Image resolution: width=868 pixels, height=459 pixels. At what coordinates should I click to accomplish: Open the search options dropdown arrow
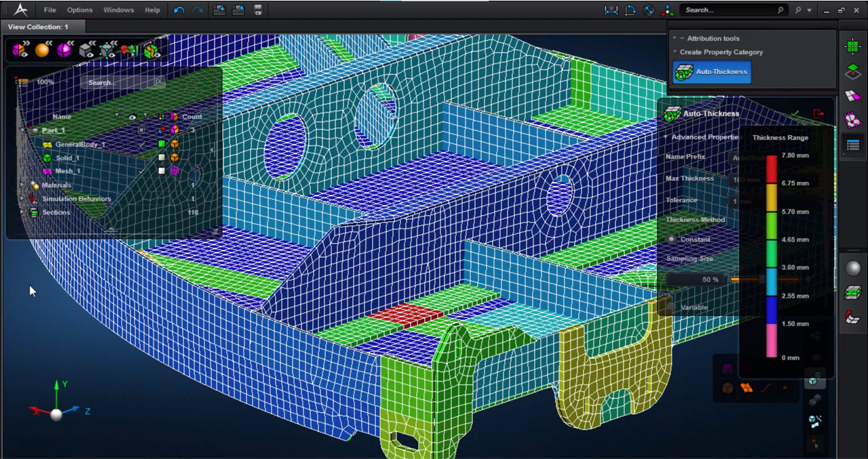809,10
